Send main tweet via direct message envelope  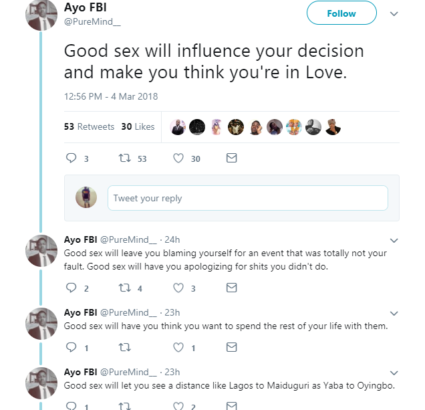pyautogui.click(x=231, y=158)
